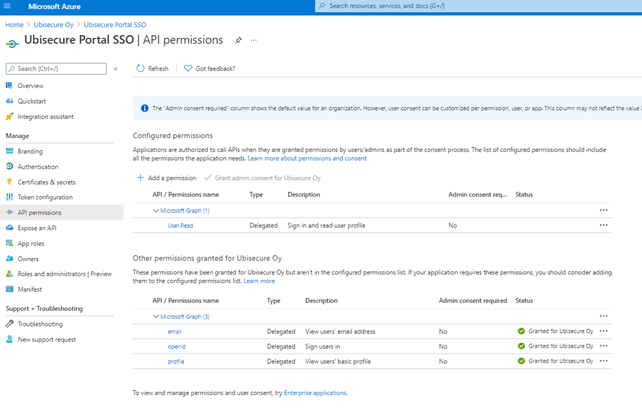The height and width of the screenshot is (411, 642).
Task: Open the openid permission link
Action: click(176, 346)
